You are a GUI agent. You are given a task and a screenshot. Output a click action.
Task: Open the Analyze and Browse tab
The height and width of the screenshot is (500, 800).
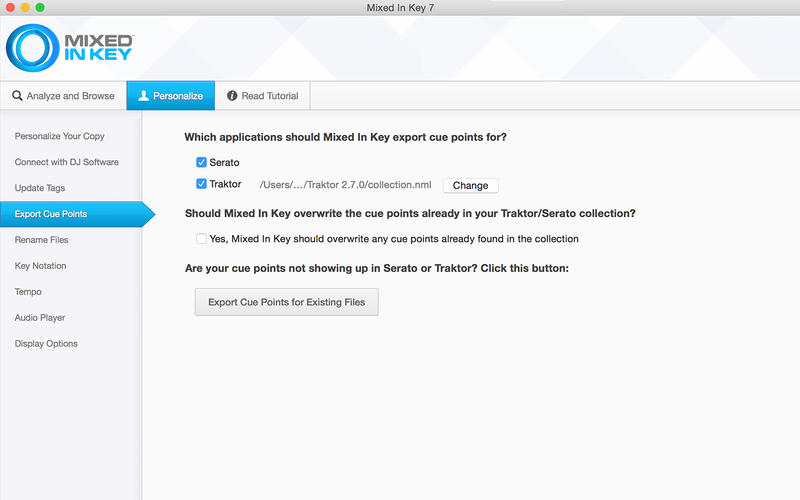point(63,95)
